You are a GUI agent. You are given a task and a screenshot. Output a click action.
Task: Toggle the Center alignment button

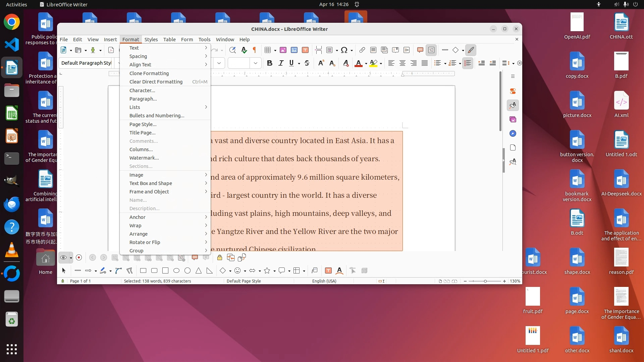click(x=402, y=63)
